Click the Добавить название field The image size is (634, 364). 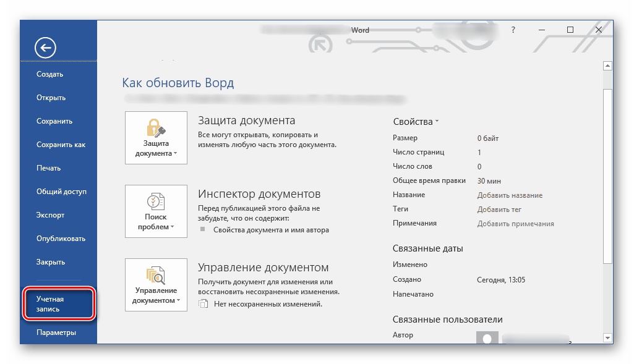[510, 195]
